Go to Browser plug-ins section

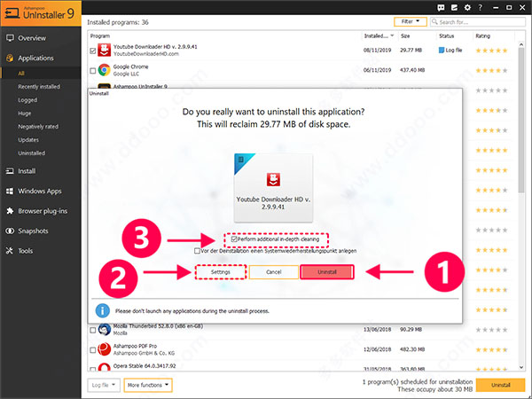(41, 211)
